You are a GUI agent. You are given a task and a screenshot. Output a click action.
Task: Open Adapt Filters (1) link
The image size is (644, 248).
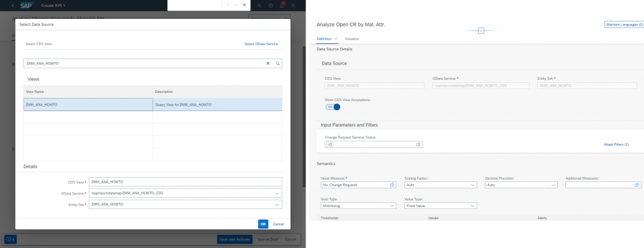[616, 144]
